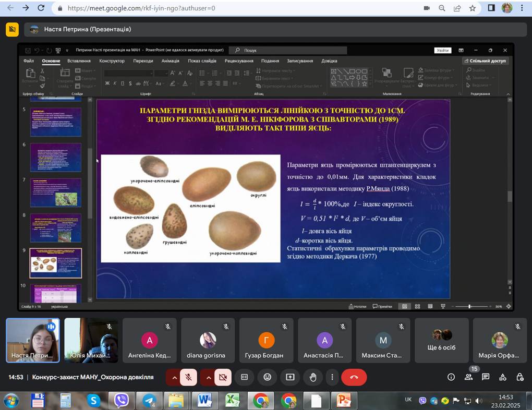This screenshot has height=410, width=532.
Task: Open the activities panel icon
Action: 503,377
